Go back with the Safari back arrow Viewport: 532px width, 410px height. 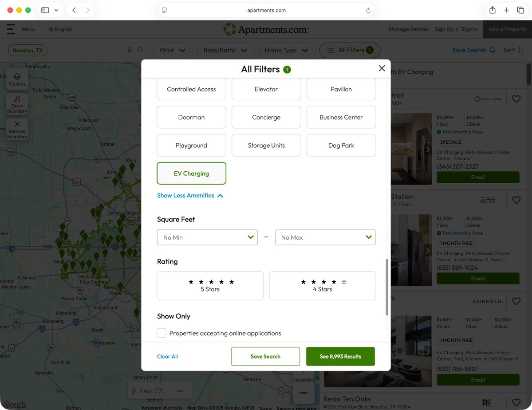[74, 10]
